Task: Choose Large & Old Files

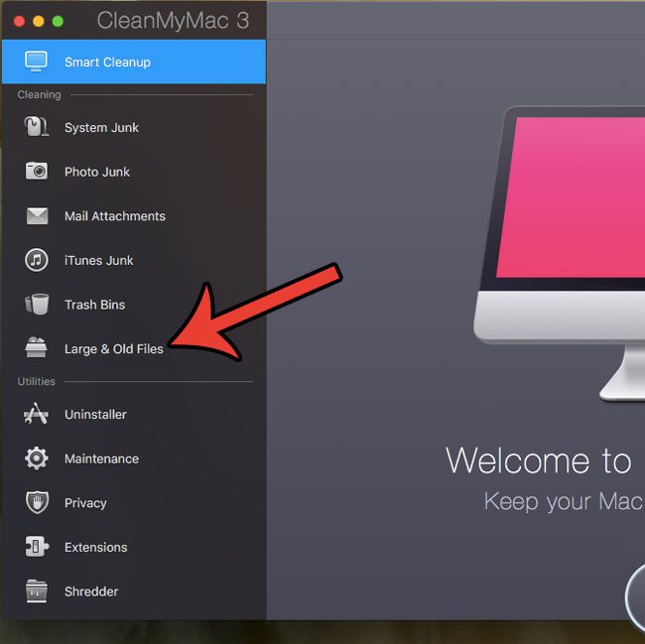Action: point(114,348)
